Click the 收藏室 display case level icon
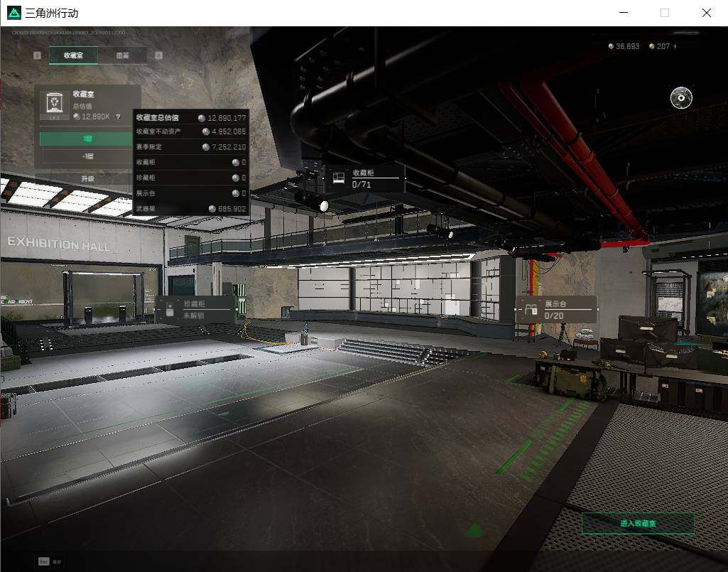The height and width of the screenshot is (572, 728). [x=54, y=104]
